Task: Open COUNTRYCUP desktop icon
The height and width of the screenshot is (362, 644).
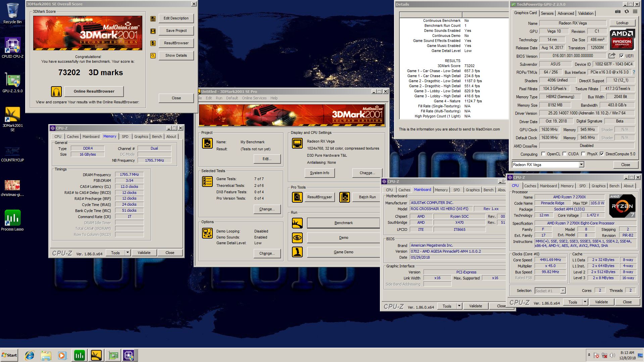Action: click(x=12, y=154)
